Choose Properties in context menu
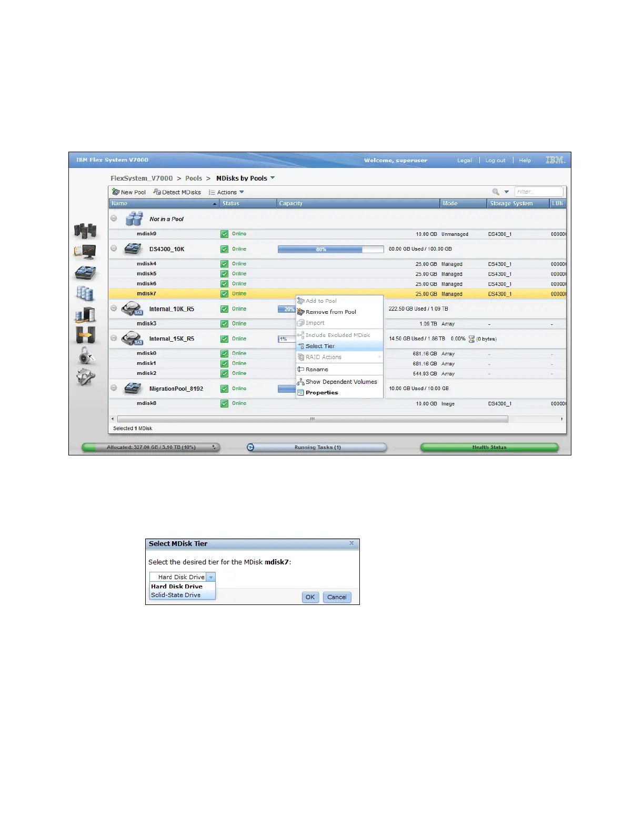Image resolution: width=644 pixels, height=834 pixels. tap(339, 393)
